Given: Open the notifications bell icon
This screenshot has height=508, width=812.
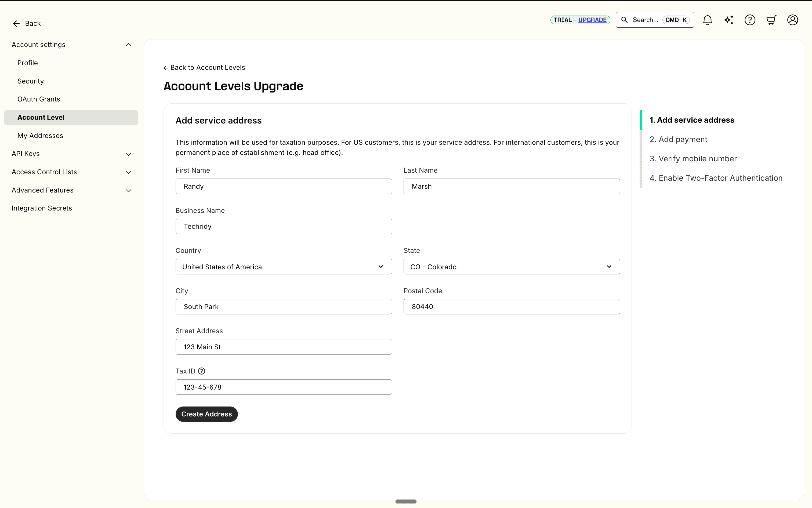Looking at the screenshot, I should pos(707,20).
